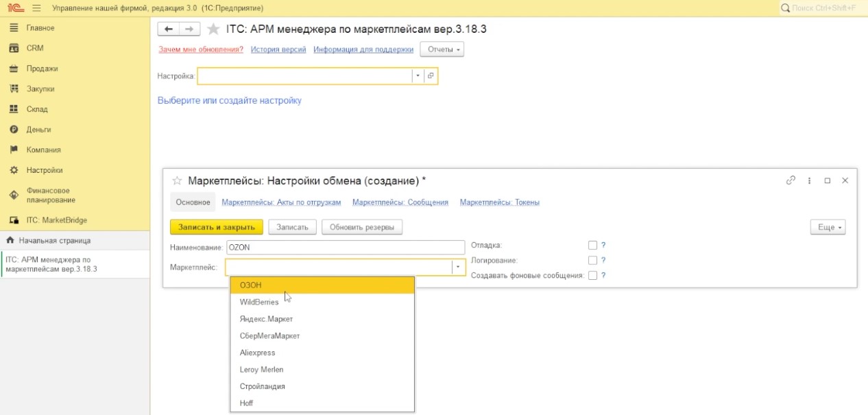This screenshot has height=415, width=868.
Task: Copy link to the Настройки обмена form
Action: coord(791,180)
